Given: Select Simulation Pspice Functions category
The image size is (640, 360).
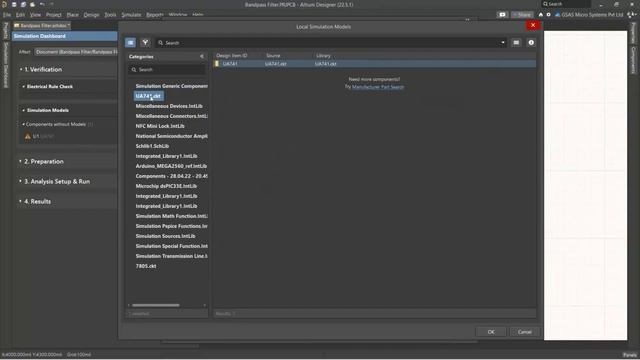Looking at the screenshot, I should point(171,226).
